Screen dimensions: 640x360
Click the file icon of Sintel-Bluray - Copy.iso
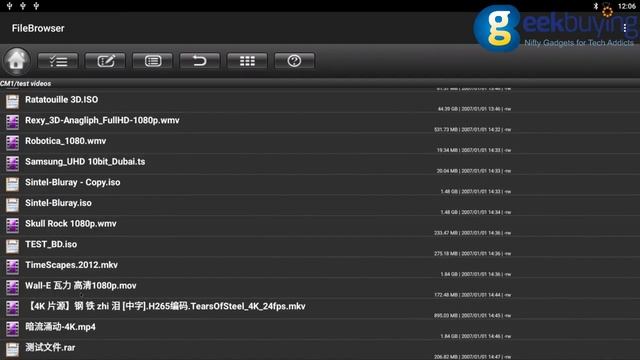12,184
